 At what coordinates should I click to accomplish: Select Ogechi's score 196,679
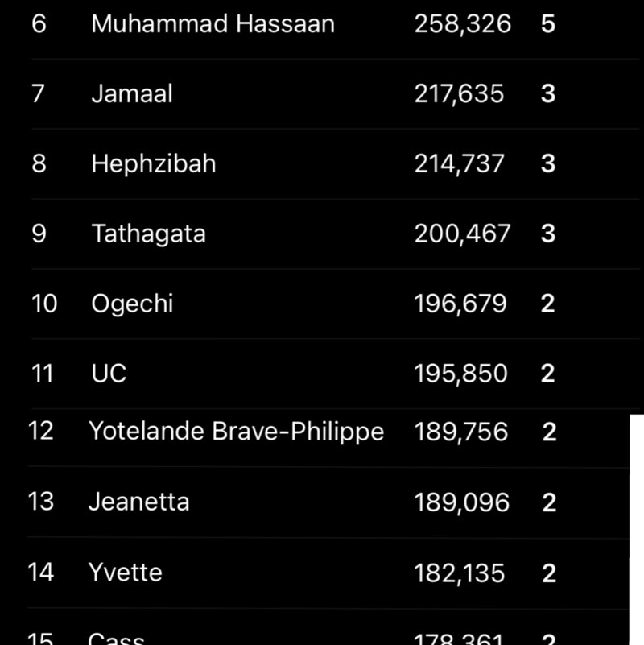point(460,304)
